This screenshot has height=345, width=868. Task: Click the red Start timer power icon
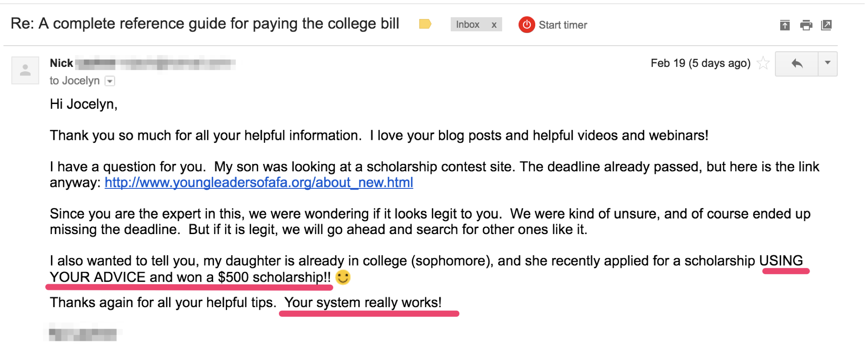(x=527, y=25)
